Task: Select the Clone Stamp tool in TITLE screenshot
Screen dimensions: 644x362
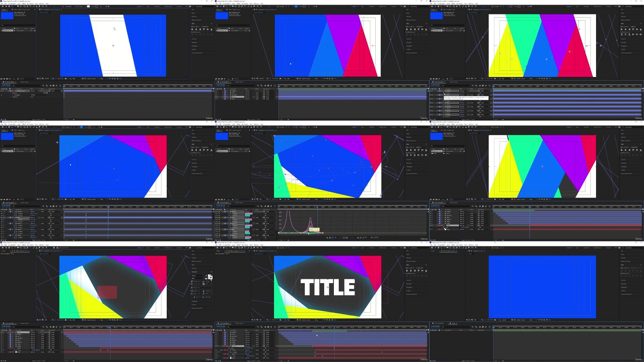Action: [251, 247]
